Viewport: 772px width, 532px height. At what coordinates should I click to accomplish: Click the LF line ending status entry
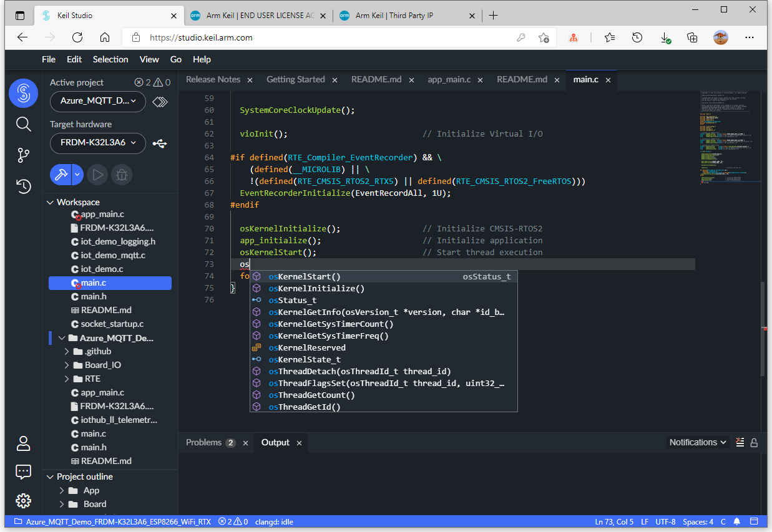[x=645, y=521]
